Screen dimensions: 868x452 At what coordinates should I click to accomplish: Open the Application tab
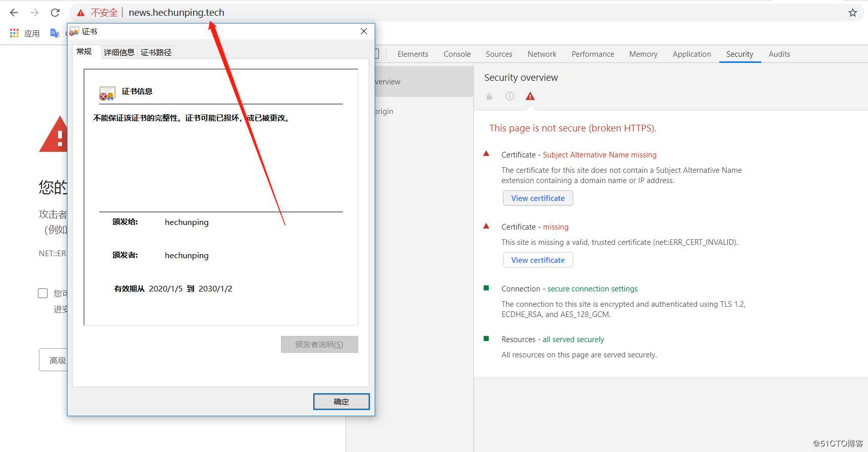click(x=692, y=54)
